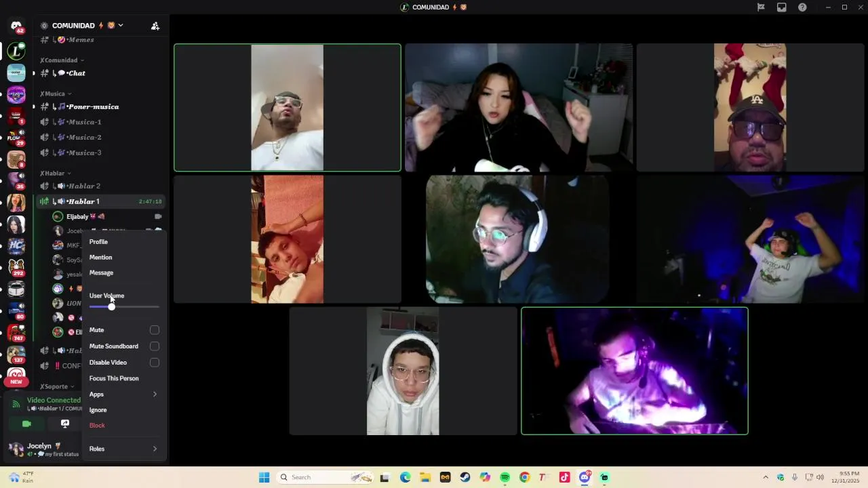Tick the Mute Soundboard checkbox
This screenshot has width=868, height=488.
point(155,346)
